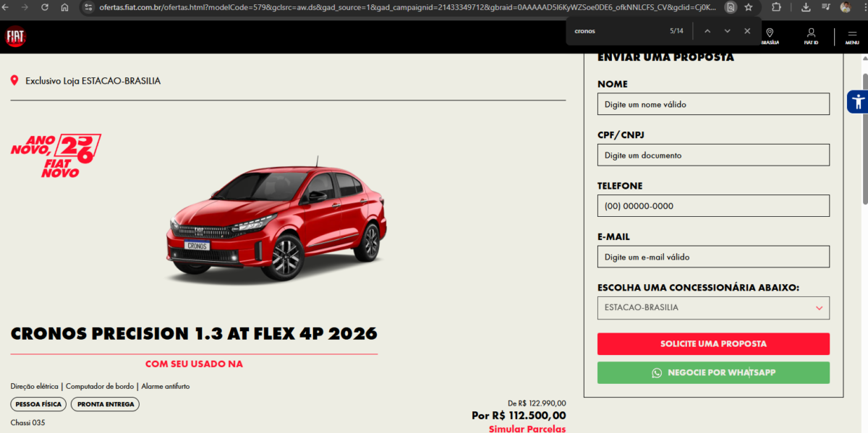The width and height of the screenshot is (868, 433).
Task: Expand the ESTACAO-BRASILIA dealership dropdown
Action: click(713, 308)
